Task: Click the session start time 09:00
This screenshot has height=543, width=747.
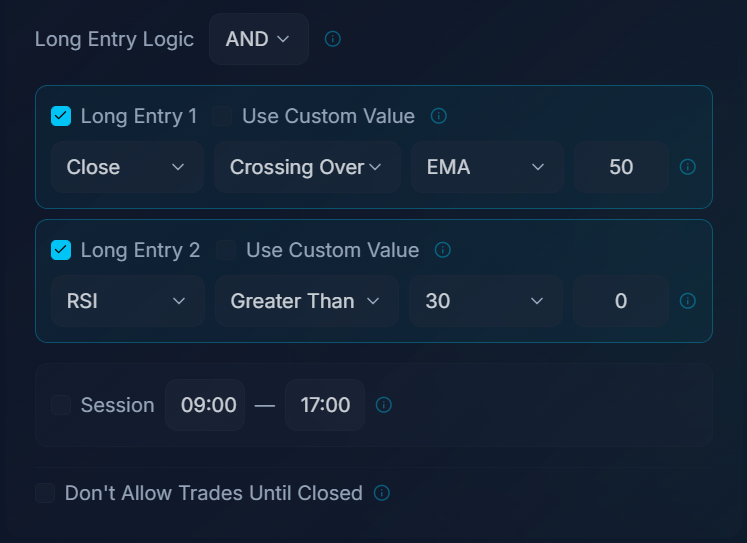Action: point(208,405)
